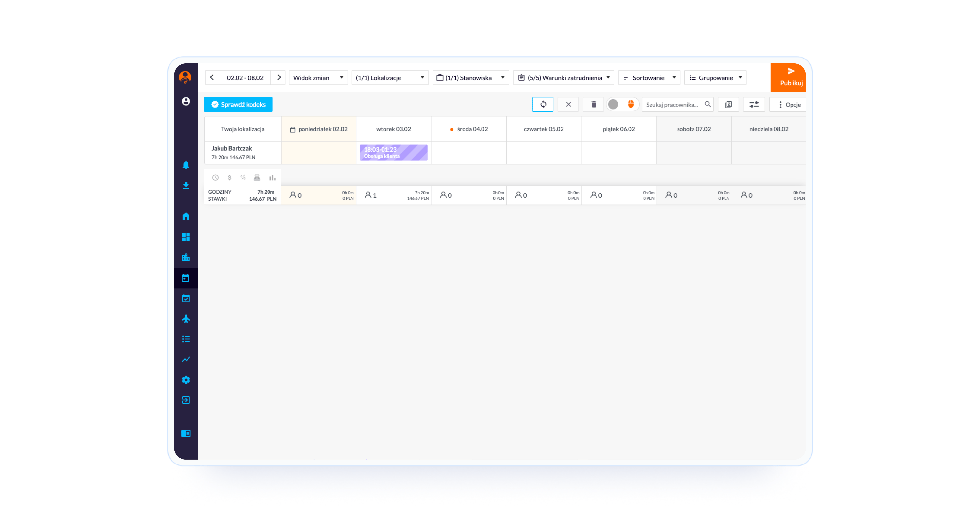
Task: Select the dollar cost summary toggle
Action: [229, 177]
